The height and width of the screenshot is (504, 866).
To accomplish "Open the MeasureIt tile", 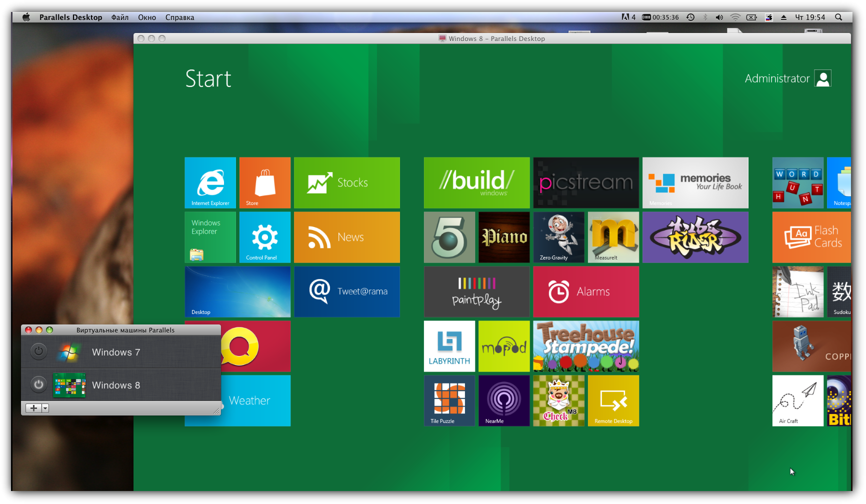I will (x=613, y=237).
